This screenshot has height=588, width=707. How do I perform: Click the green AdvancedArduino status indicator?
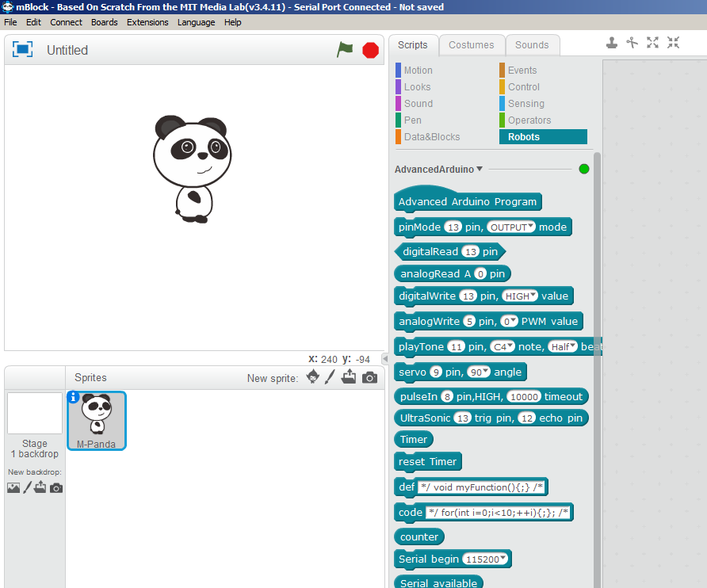pyautogui.click(x=584, y=169)
